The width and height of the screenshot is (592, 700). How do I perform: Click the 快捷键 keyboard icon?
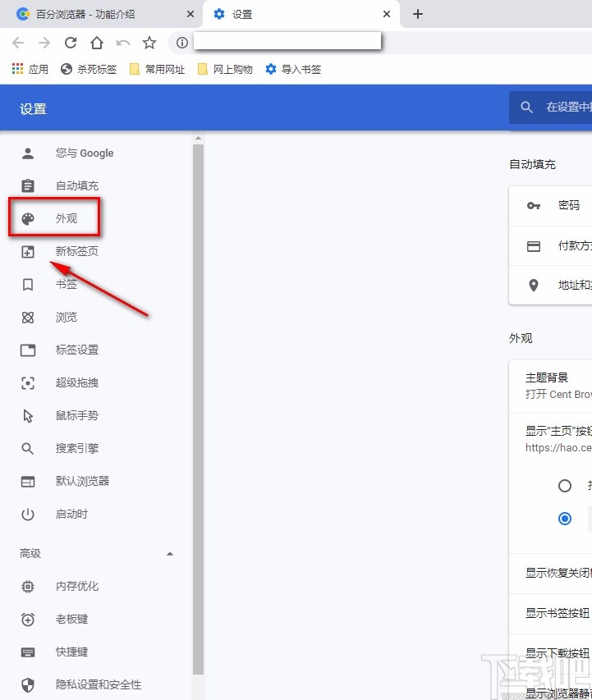pos(28,652)
